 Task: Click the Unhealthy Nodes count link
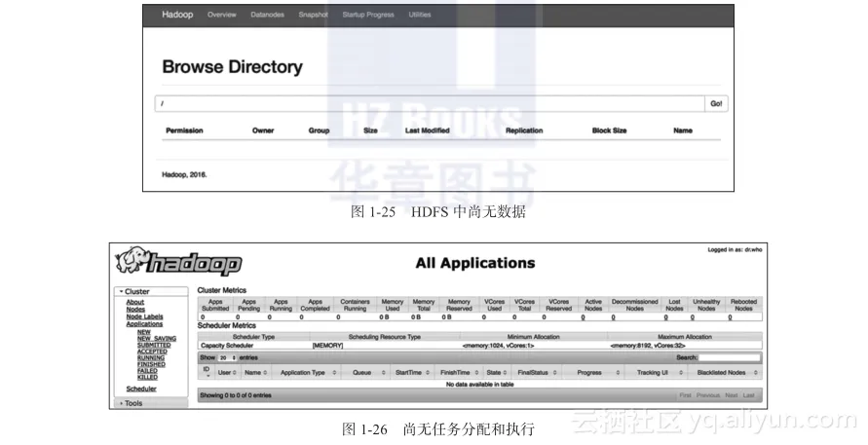(x=693, y=317)
